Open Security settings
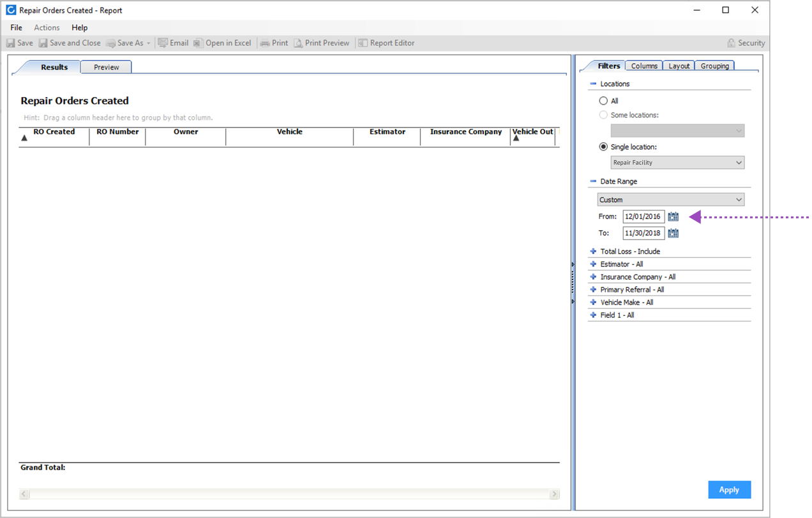This screenshot has width=812, height=518. pyautogui.click(x=746, y=43)
